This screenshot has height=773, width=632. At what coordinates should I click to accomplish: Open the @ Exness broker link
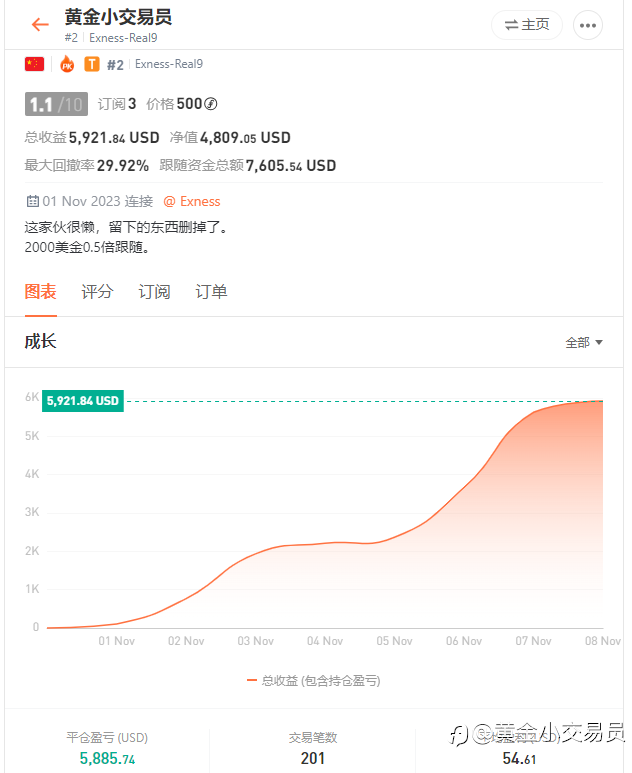pyautogui.click(x=192, y=201)
